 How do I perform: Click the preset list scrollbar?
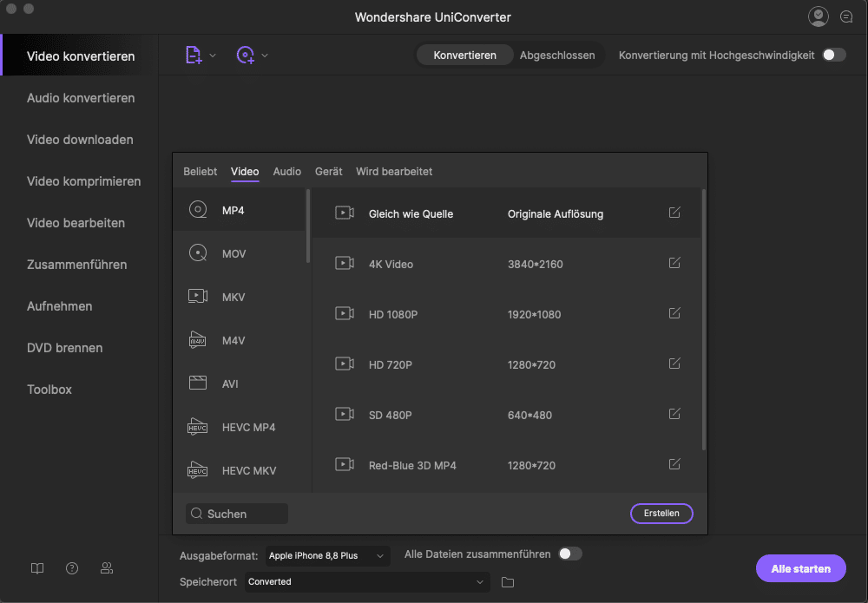[x=703, y=321]
